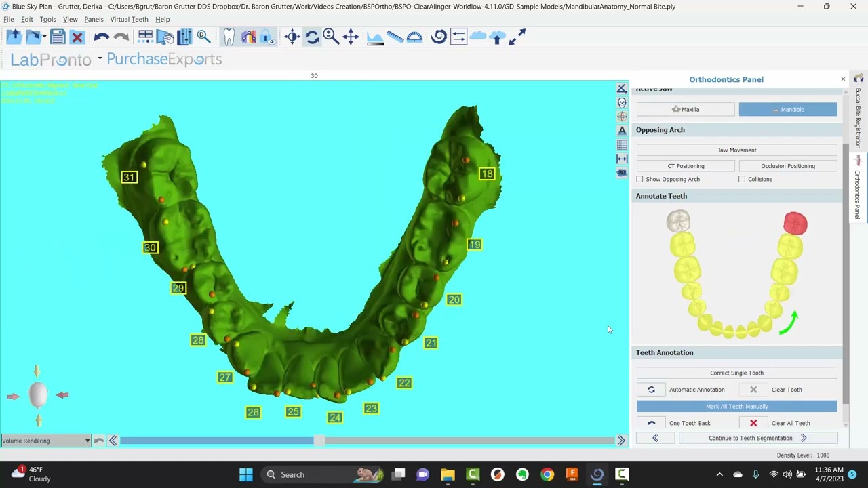
Task: Click the mixer sliders settings icon
Action: tap(184, 37)
